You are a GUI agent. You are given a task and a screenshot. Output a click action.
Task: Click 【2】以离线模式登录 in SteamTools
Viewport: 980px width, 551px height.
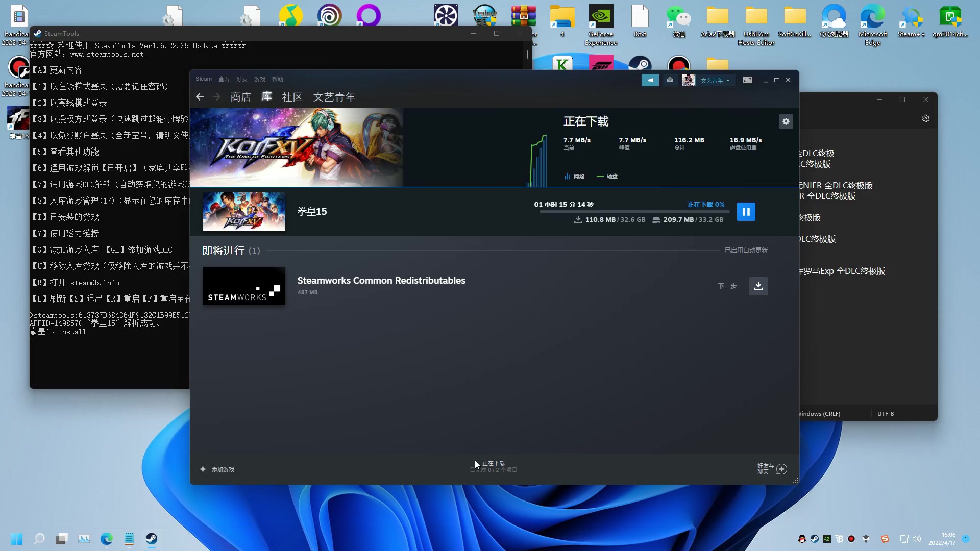click(69, 103)
